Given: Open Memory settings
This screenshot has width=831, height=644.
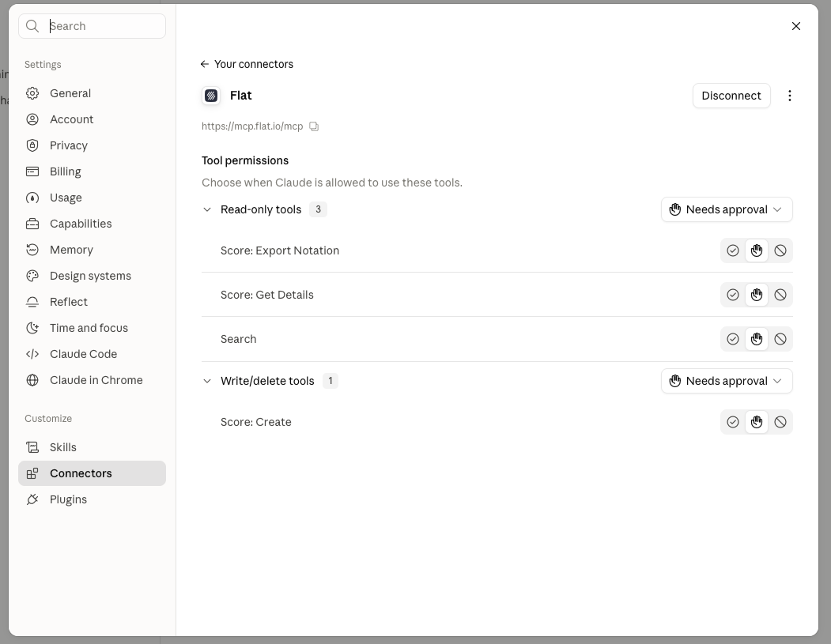Looking at the screenshot, I should pos(93,250).
